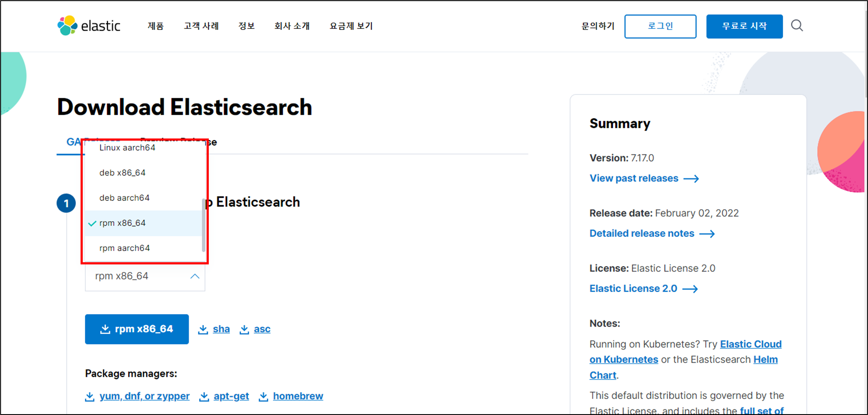The width and height of the screenshot is (868, 415).
Task: Click arrow next to Detailed release notes
Action: 707,234
